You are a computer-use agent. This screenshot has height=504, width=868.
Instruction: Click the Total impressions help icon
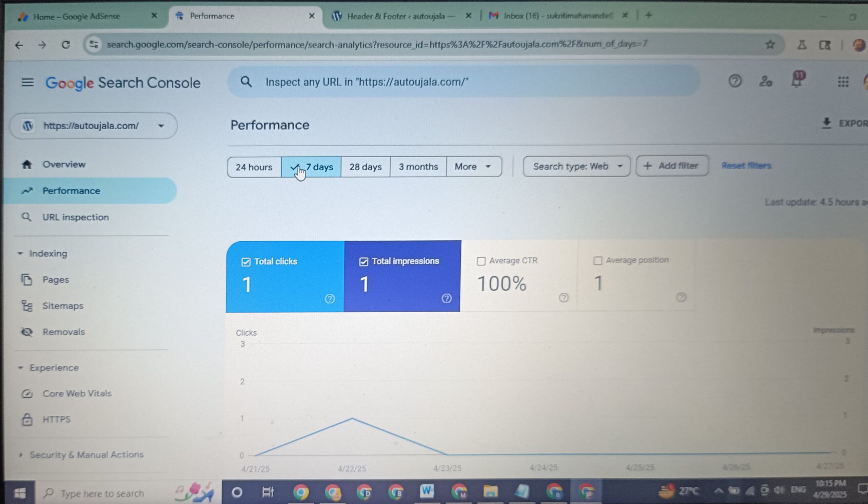[x=447, y=298]
